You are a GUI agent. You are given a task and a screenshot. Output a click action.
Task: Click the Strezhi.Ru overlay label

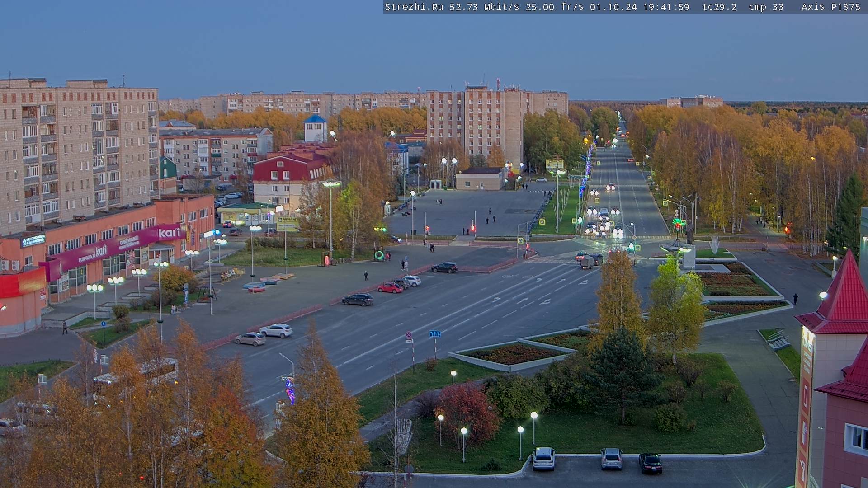tap(414, 7)
